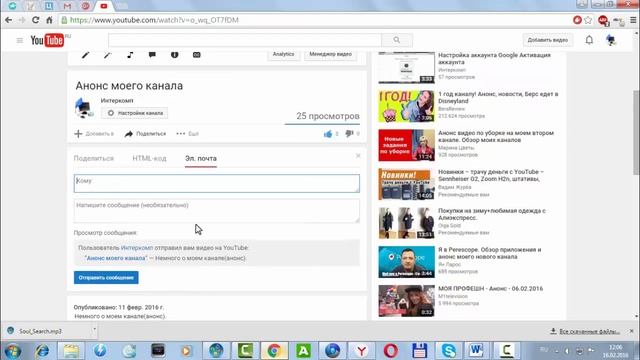Open the cards info icon
Viewport: 640px width, 360px height.
click(174, 54)
